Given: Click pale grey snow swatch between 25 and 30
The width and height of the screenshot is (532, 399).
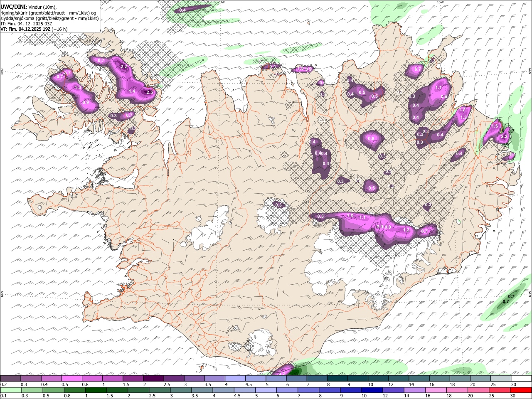Looking at the screenshot, I should click(501, 378).
